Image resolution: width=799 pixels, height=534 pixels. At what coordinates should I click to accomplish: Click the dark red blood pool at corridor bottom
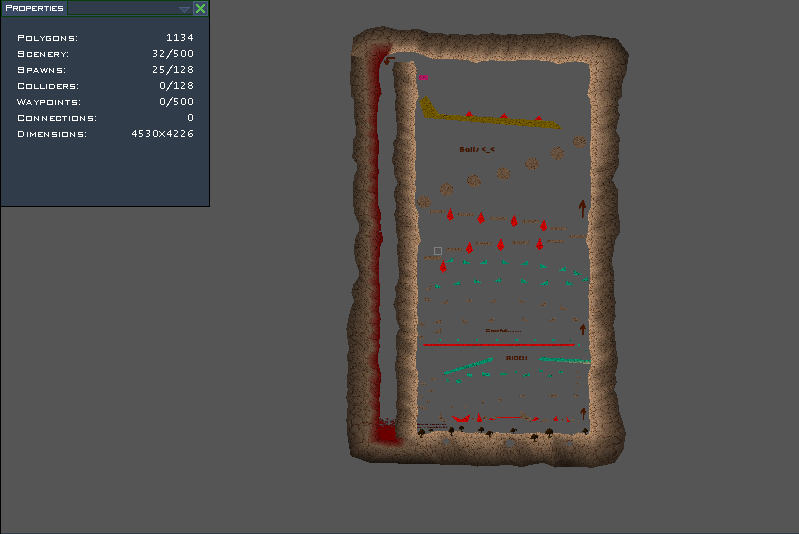click(x=384, y=431)
